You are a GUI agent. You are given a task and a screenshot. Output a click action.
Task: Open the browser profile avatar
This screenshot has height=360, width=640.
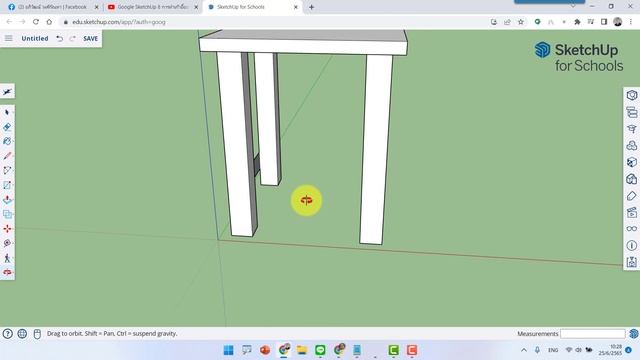[x=618, y=22]
